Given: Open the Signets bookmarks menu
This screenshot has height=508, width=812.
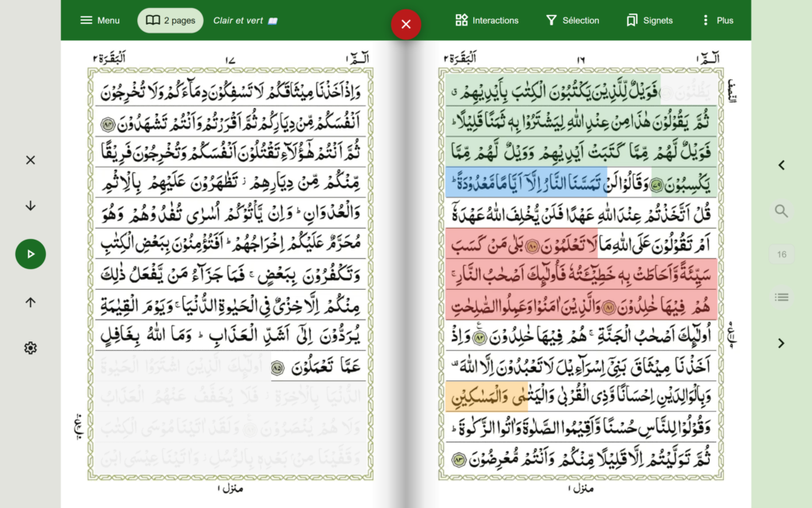Looking at the screenshot, I should (x=649, y=20).
